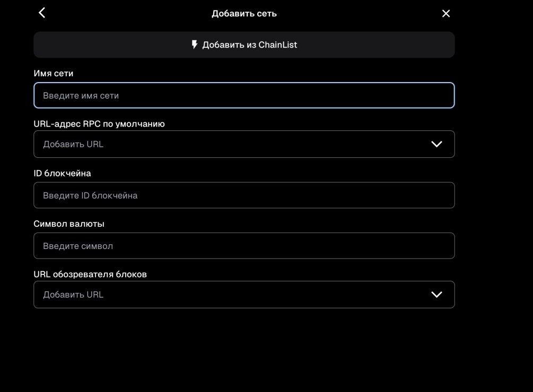Image resolution: width=533 pixels, height=392 pixels.
Task: Close the Добавить сеть dialog
Action: coord(445,13)
